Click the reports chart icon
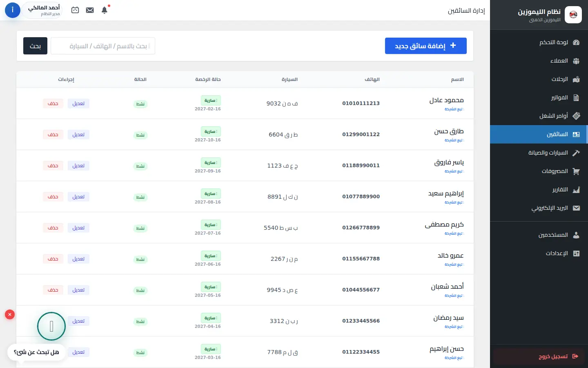588x368 pixels. click(576, 190)
